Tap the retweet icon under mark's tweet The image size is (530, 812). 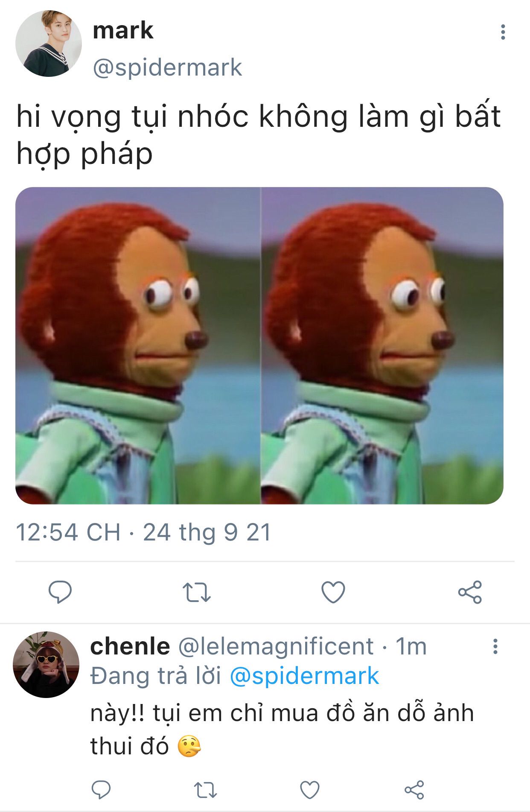click(197, 592)
